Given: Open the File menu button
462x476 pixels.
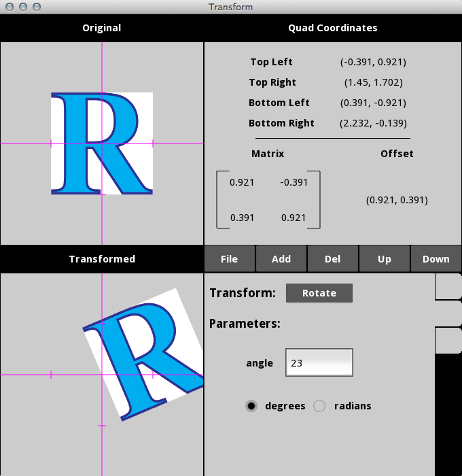Looking at the screenshot, I should 230,259.
